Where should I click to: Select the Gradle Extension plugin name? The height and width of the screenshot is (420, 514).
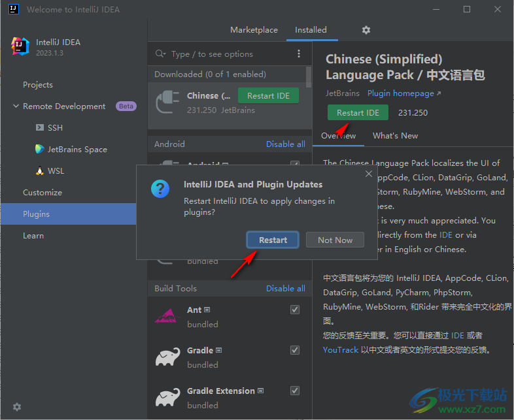coord(221,391)
